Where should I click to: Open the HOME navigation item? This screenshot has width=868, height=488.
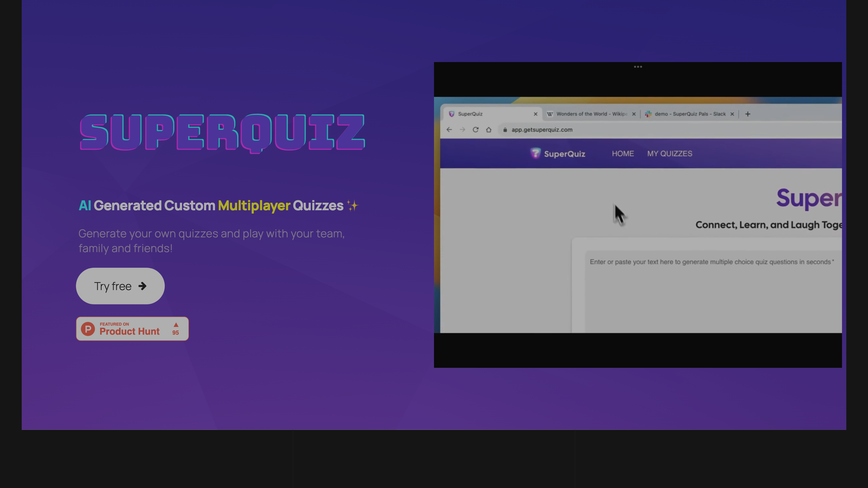pos(623,154)
